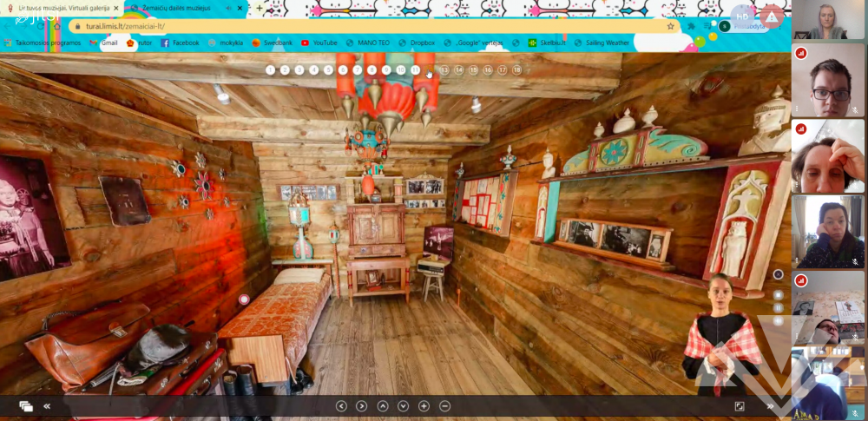Go to panorama scene 3

299,69
